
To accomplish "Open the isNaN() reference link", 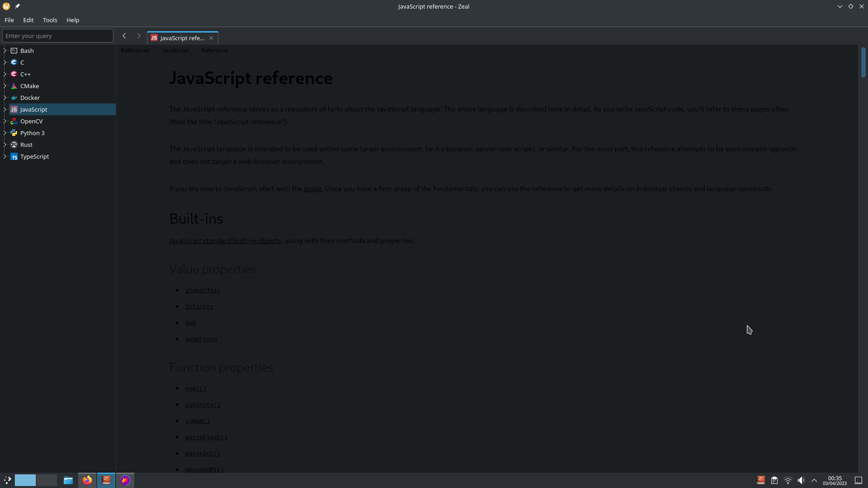I will [x=198, y=421].
